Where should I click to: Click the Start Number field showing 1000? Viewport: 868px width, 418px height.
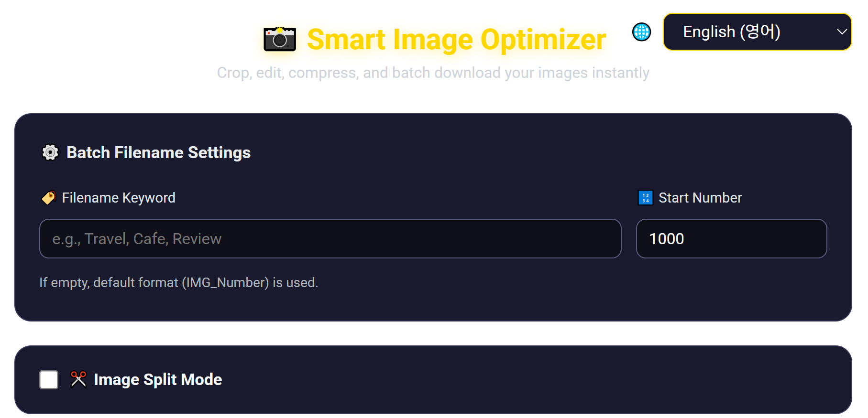click(731, 239)
